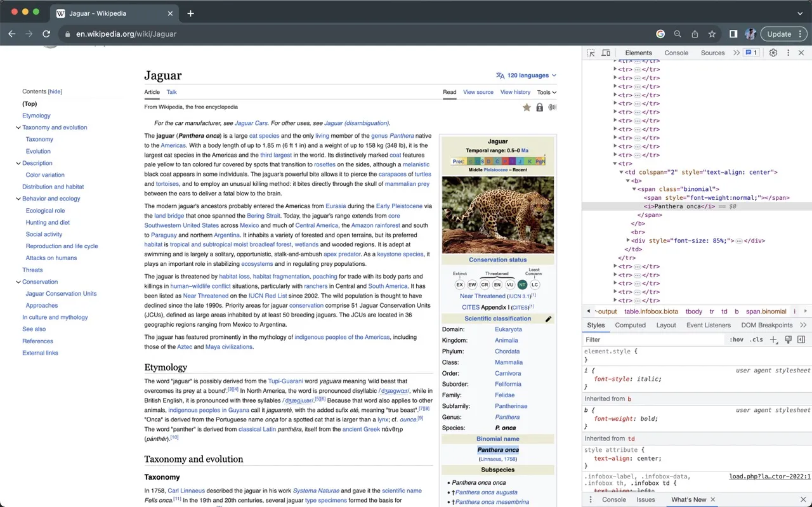Collapse the Taxonomy and evolution contents section
Viewport: 812px width, 507px height.
coord(18,128)
